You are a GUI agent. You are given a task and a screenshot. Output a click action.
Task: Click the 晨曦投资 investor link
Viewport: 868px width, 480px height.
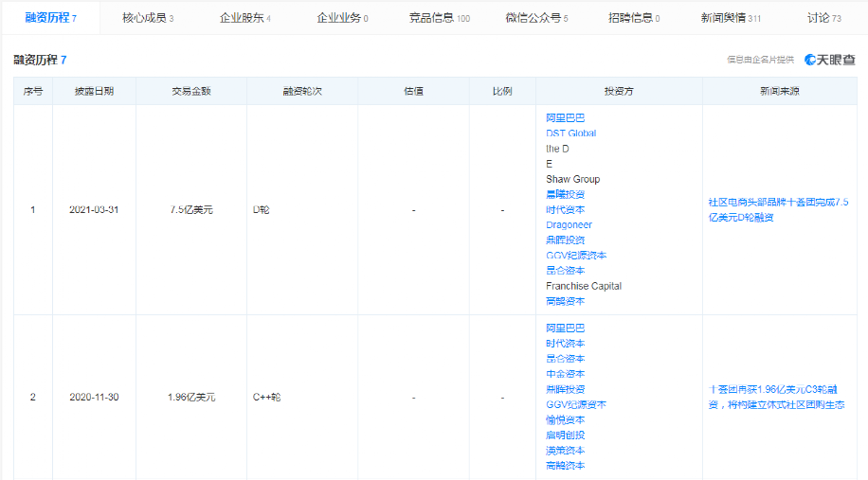[x=565, y=194]
